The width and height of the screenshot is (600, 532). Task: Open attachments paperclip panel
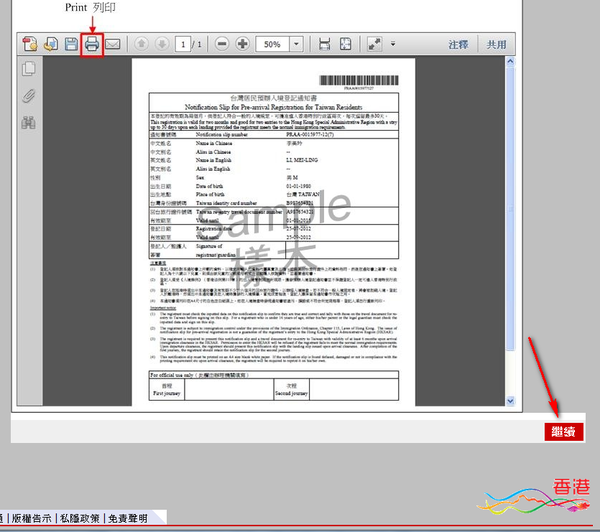28,97
